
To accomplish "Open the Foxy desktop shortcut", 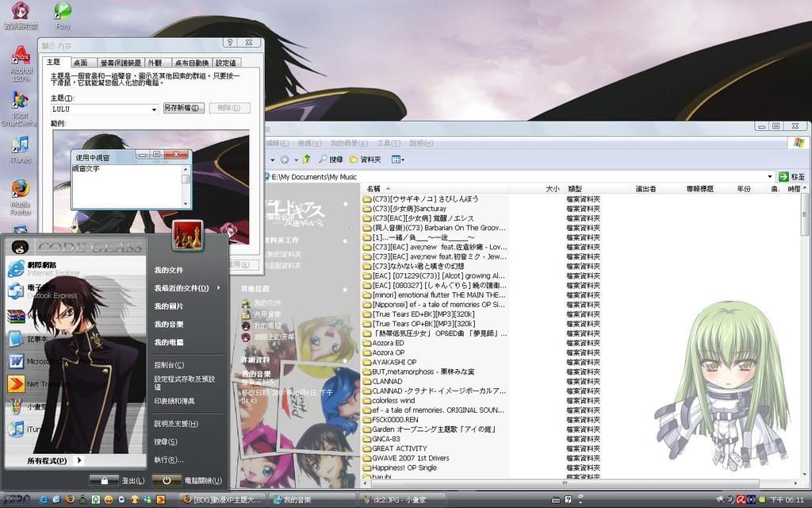I will pyautogui.click(x=63, y=15).
